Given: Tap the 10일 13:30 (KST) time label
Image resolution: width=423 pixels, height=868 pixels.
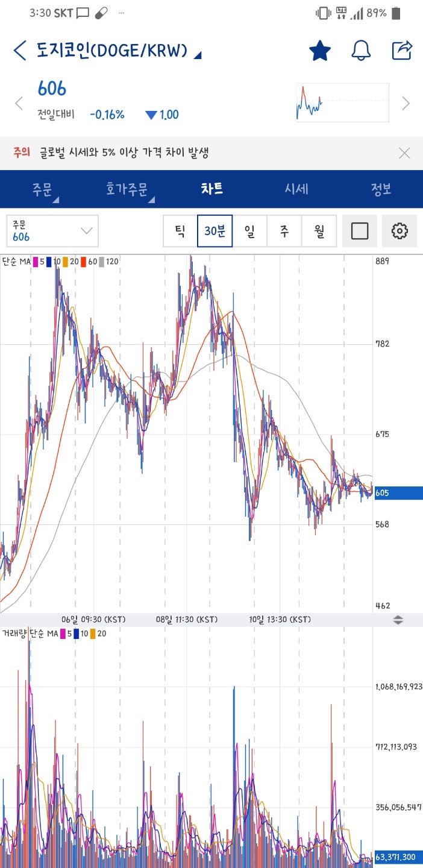Looking at the screenshot, I should click(280, 620).
